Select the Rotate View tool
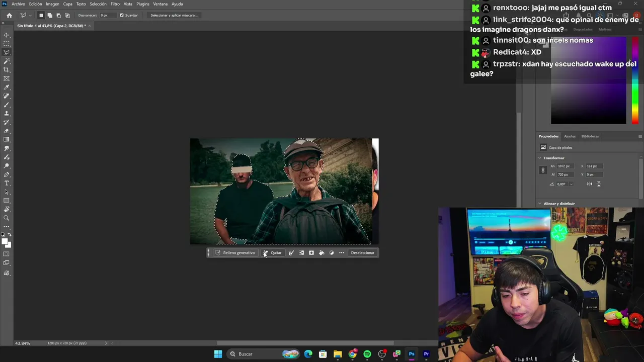 click(x=7, y=209)
